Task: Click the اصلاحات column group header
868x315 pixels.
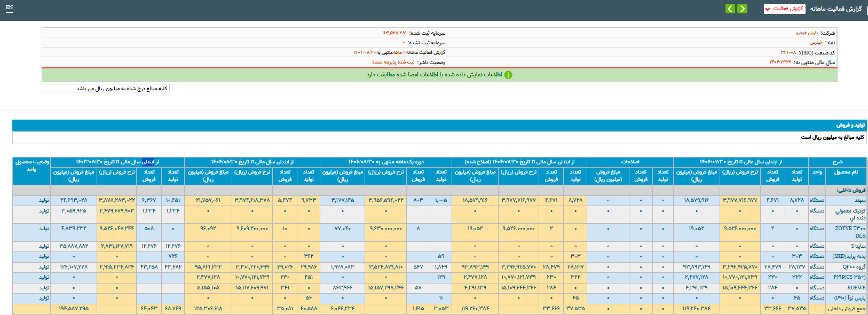Action: point(630,162)
